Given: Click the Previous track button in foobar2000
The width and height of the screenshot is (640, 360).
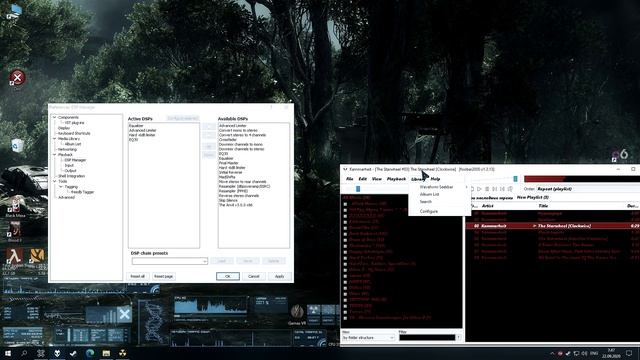Looking at the screenshot, I should (495, 189).
